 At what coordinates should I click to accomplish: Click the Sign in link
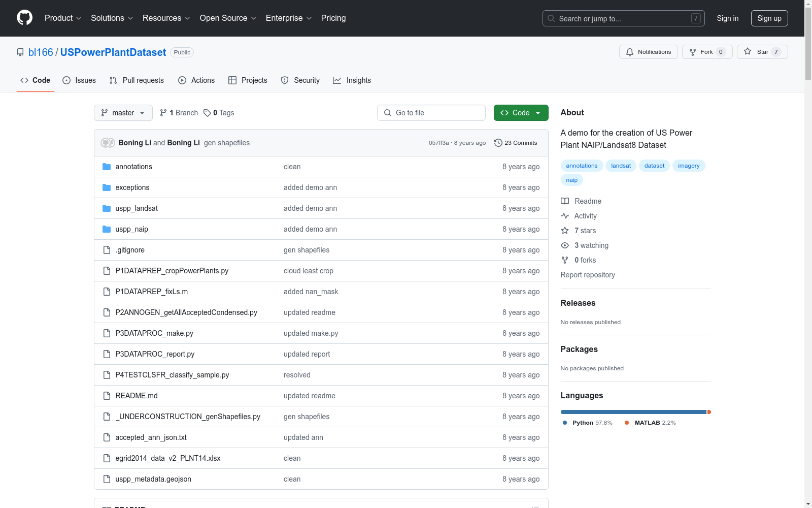coord(728,18)
